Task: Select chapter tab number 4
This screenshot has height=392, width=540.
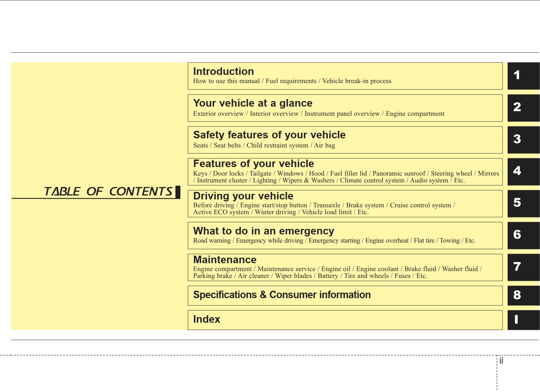Action: 523,172
